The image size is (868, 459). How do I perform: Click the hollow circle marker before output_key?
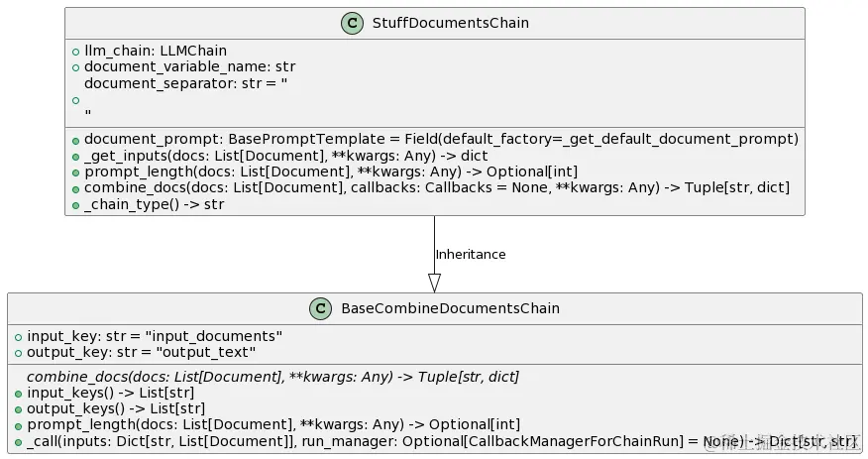pyautogui.click(x=18, y=353)
